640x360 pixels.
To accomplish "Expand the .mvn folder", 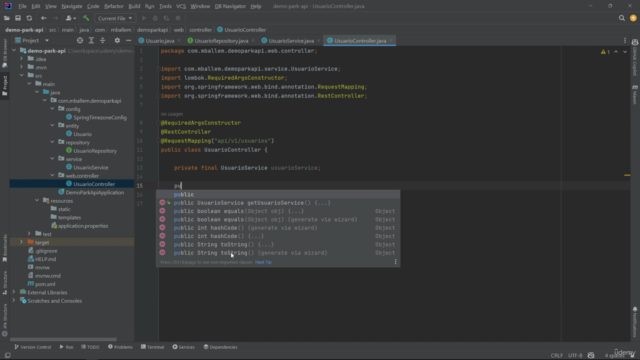I will click(x=22, y=67).
